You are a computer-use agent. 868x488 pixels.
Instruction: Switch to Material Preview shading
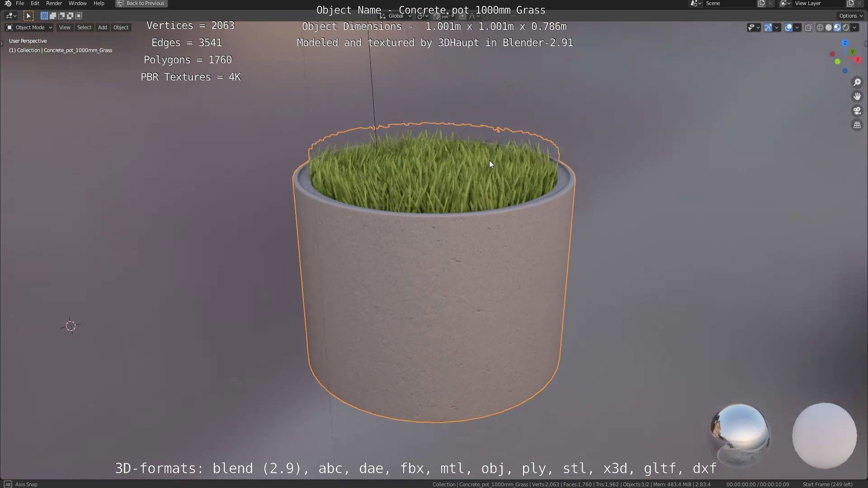click(x=837, y=28)
